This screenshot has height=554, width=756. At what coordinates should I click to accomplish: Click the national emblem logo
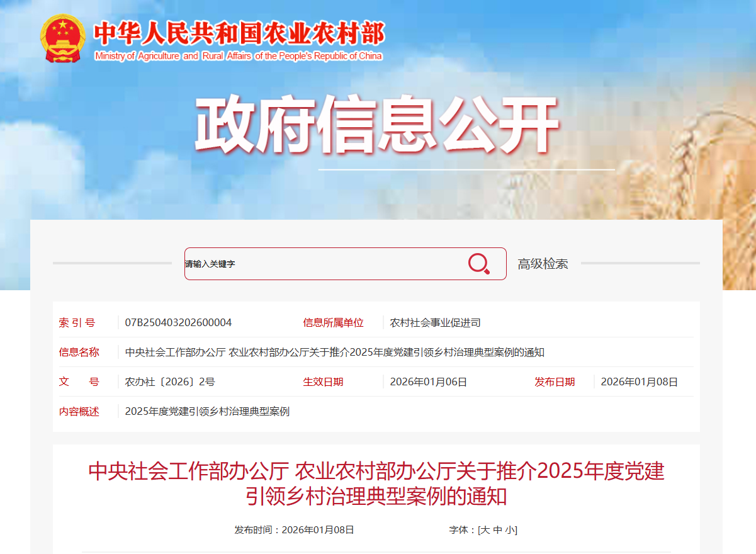click(x=62, y=38)
